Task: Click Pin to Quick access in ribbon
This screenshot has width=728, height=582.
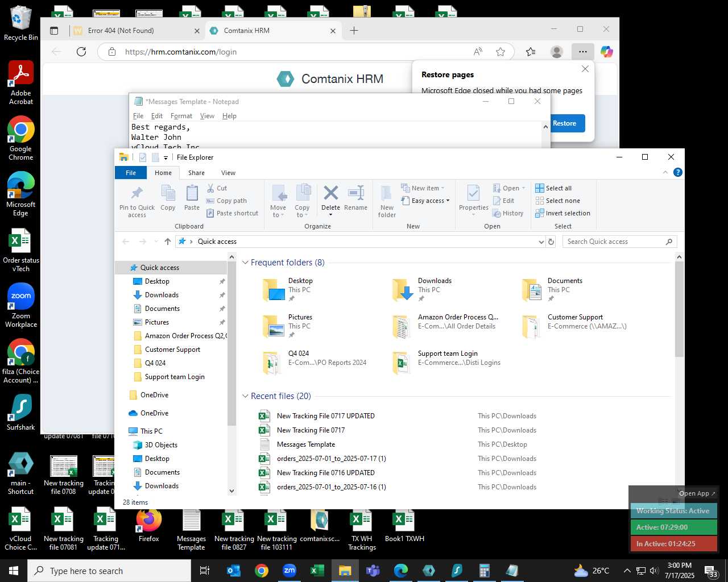Action: (137, 202)
